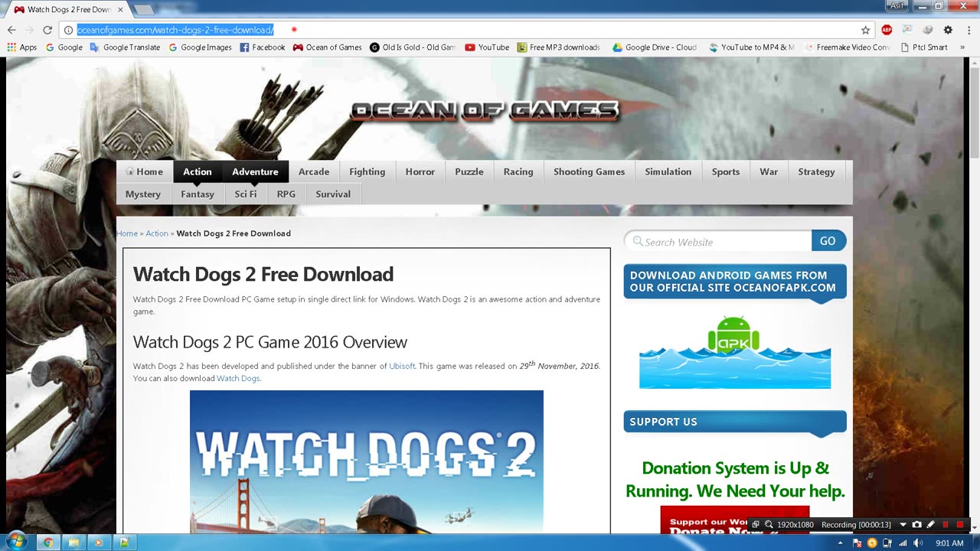Screen dimensions: 980x551
Task: Open the YouTube bookmark
Action: (487, 47)
